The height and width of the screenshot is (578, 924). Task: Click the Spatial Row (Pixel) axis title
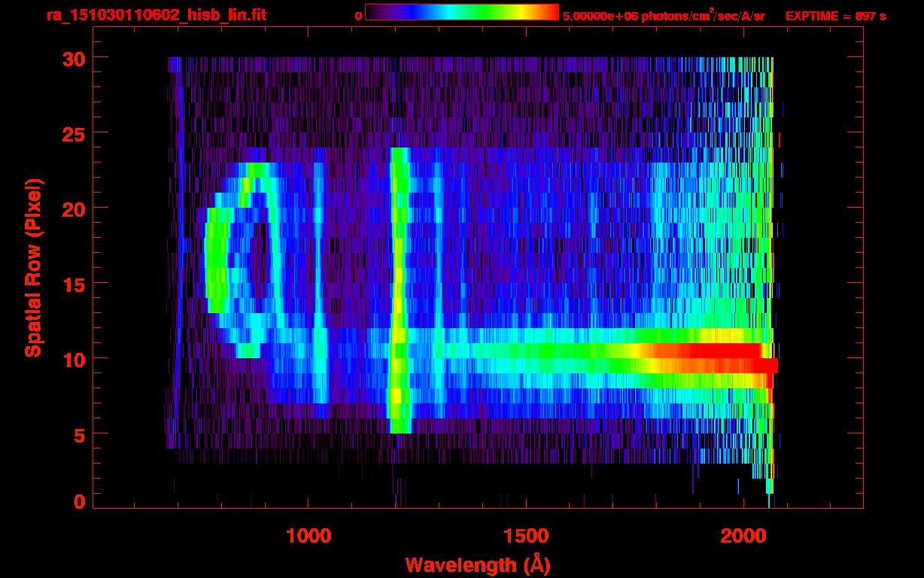[x=32, y=267]
